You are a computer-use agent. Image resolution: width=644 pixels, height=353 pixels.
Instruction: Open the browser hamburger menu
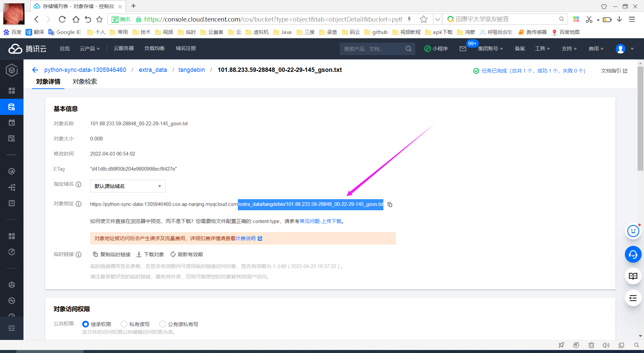pos(632,19)
